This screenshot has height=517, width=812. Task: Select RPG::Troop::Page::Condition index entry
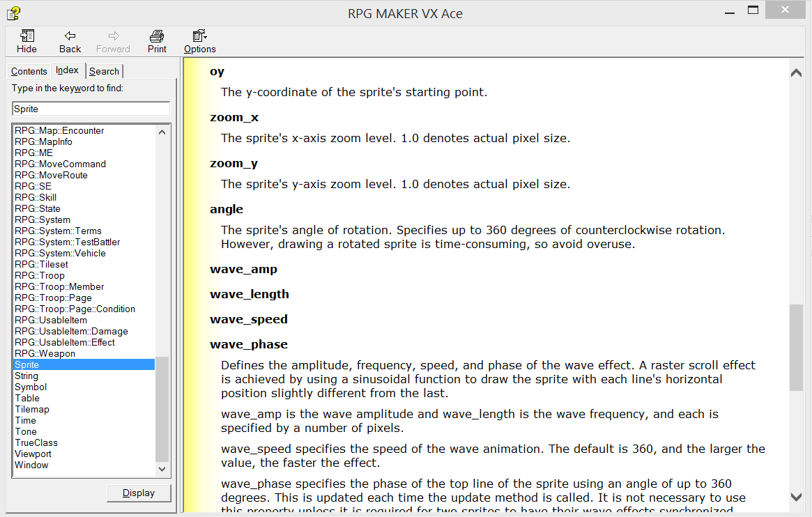coord(75,309)
